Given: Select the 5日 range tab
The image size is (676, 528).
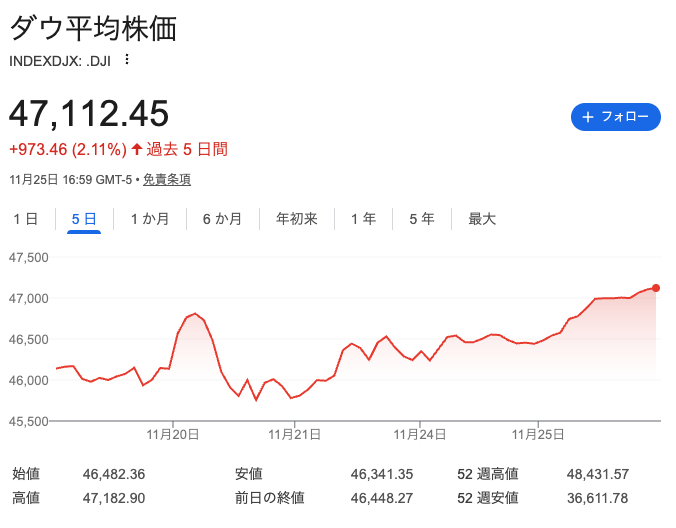Looking at the screenshot, I should coord(84,219).
